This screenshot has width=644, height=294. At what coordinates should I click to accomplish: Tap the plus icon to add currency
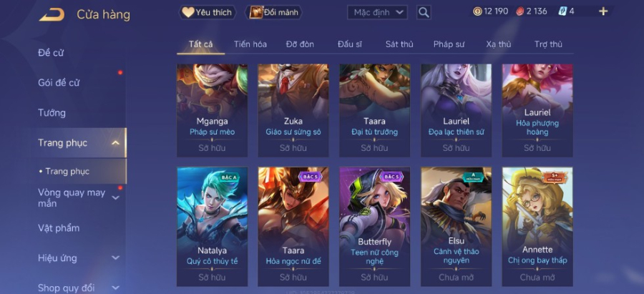coord(603,11)
